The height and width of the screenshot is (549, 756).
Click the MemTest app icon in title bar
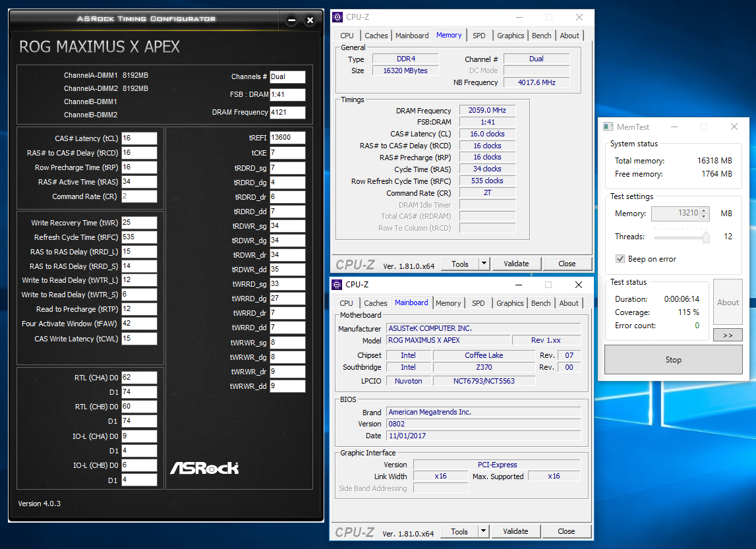tap(608, 127)
